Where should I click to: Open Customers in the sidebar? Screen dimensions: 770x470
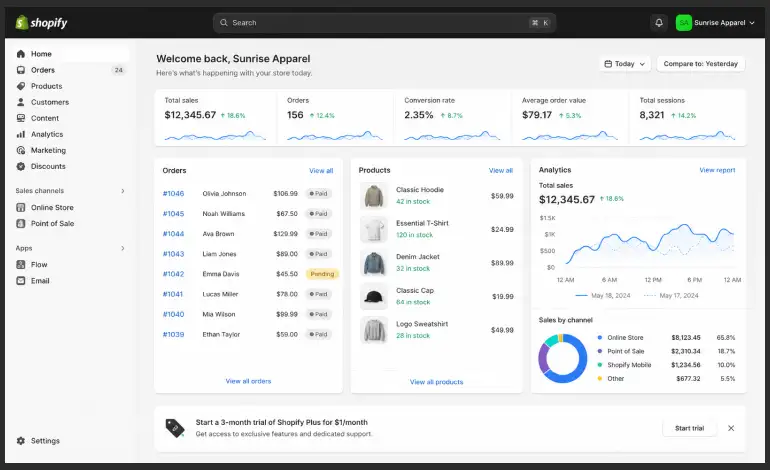coord(71,102)
